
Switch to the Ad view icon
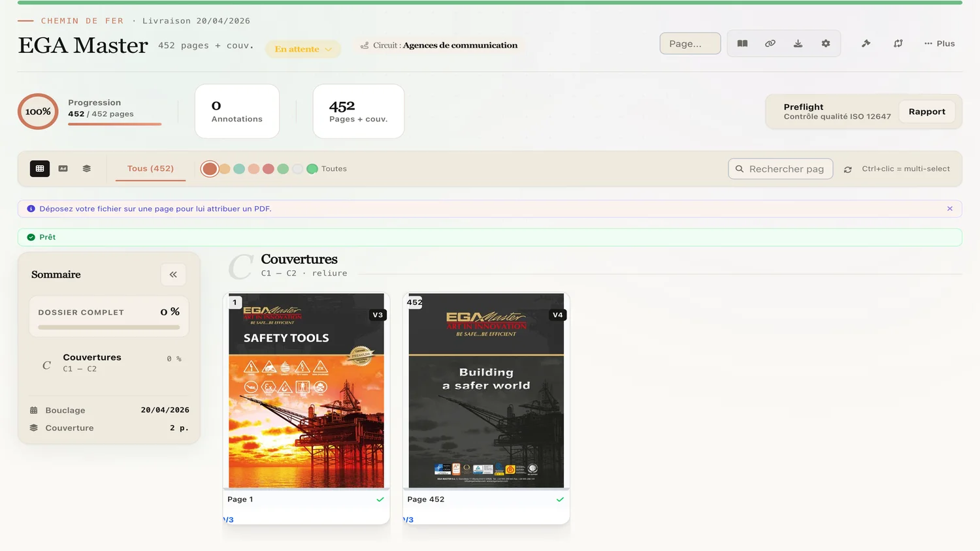[x=63, y=168]
